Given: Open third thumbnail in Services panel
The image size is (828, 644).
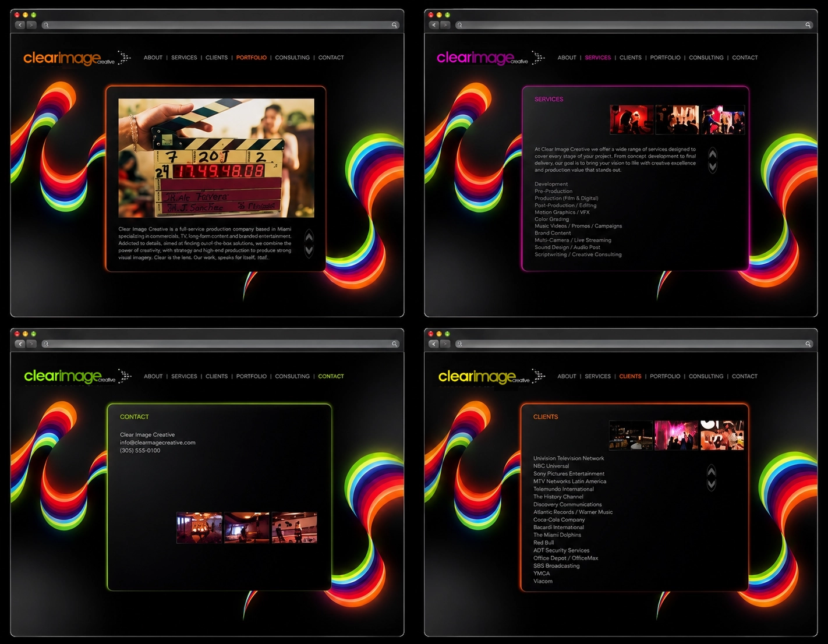Looking at the screenshot, I should pos(723,120).
